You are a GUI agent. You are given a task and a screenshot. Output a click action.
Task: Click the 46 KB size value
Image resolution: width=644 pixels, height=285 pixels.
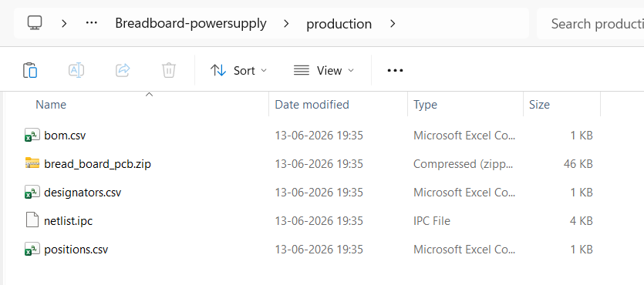click(x=578, y=164)
